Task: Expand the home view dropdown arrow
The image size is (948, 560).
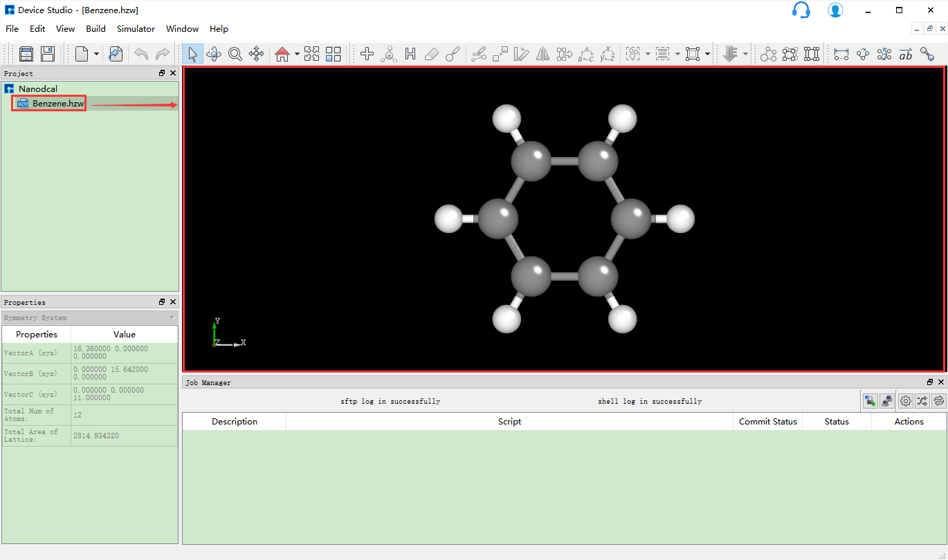Action: [x=297, y=54]
